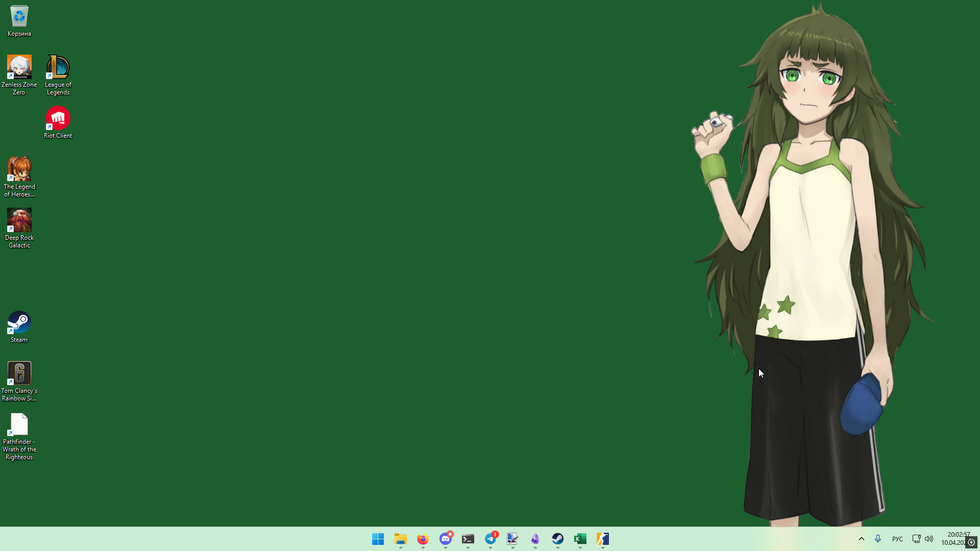Click the Deep Rock Galactic shortcut
980x551 pixels.
click(19, 228)
